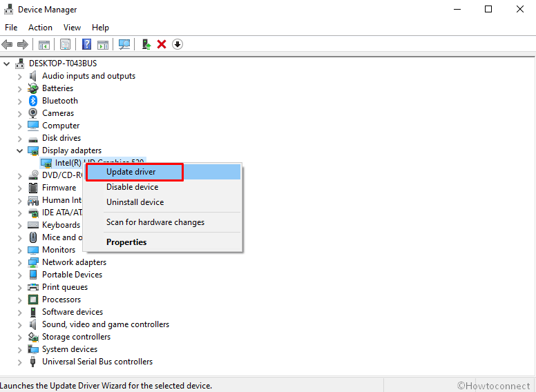Click the DESKTOP-T043BUS computer root icon
This screenshot has width=536, height=392.
coord(20,63)
